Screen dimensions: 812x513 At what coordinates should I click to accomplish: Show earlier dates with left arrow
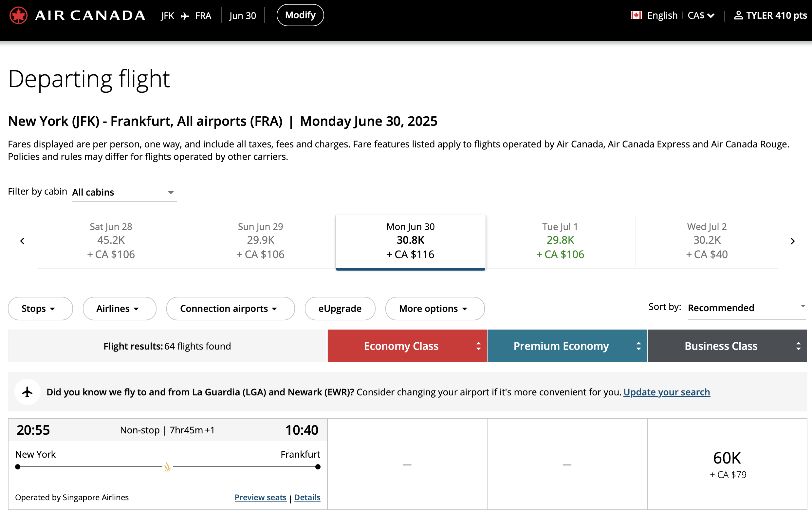(x=22, y=241)
